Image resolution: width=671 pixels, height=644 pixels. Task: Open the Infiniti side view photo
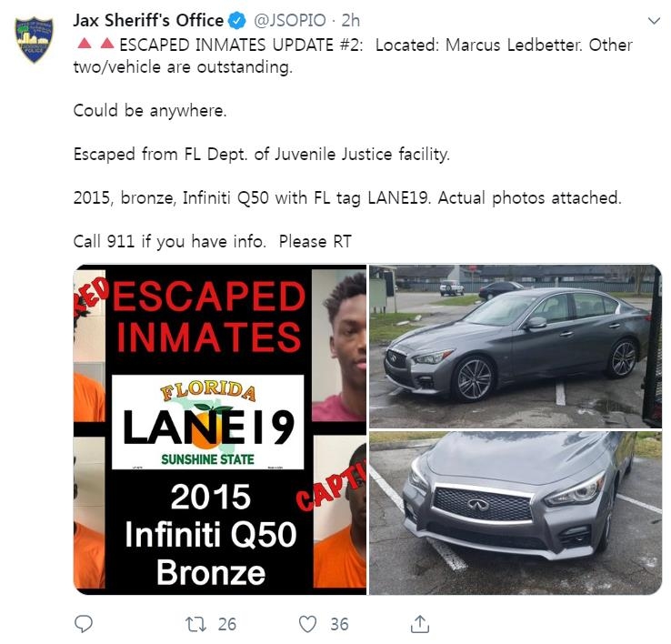[x=516, y=347]
